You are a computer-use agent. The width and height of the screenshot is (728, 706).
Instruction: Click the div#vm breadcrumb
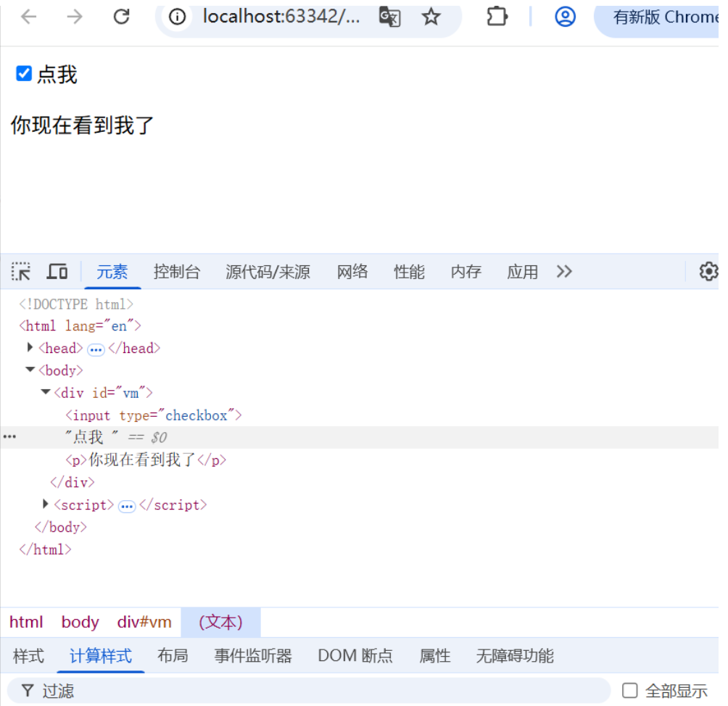click(144, 622)
